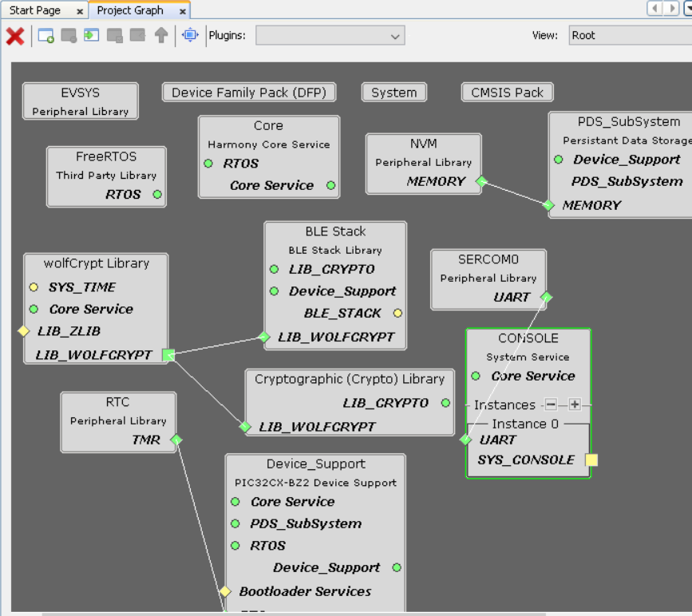This screenshot has height=616, width=692.
Task: Click the gray up arrow toolbar icon
Action: [x=161, y=36]
